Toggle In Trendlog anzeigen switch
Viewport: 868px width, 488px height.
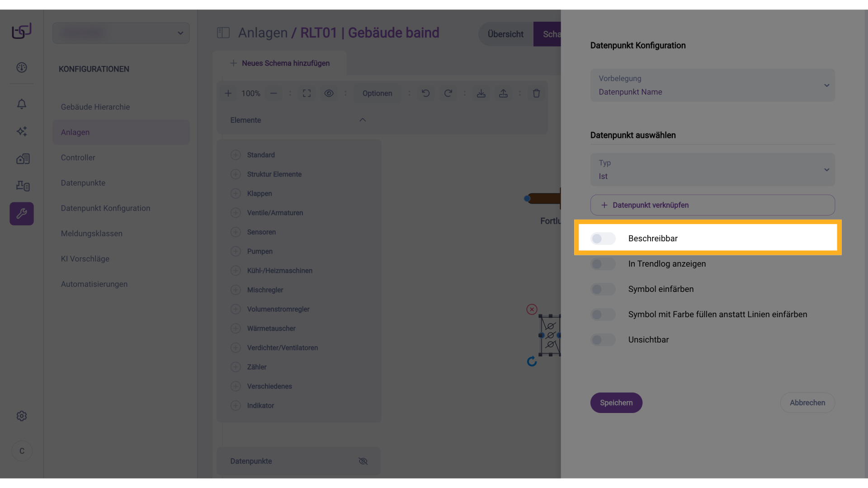click(x=603, y=264)
